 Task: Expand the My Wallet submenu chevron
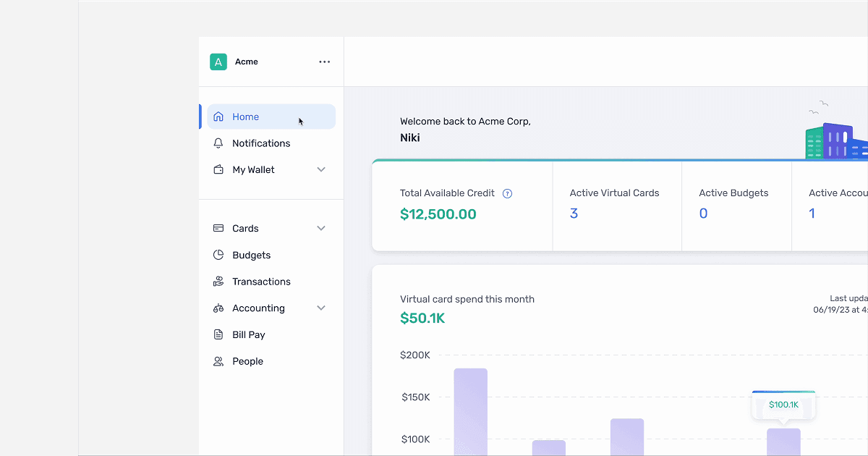(x=321, y=169)
